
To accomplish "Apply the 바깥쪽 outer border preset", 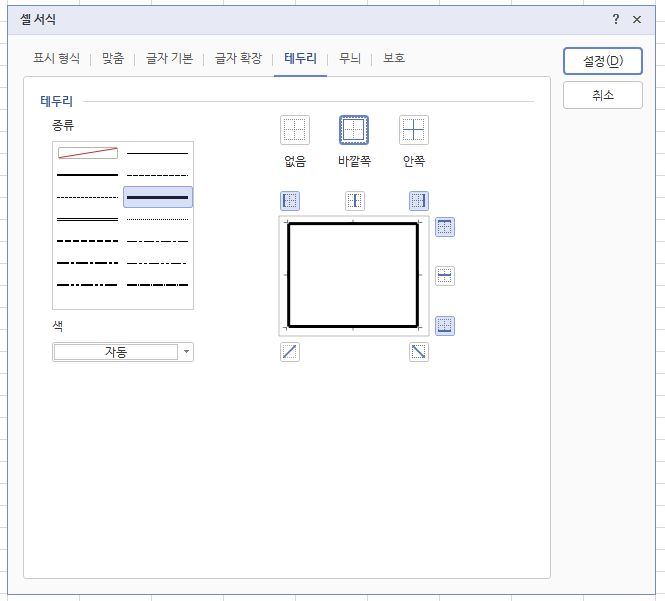I will 354,130.
